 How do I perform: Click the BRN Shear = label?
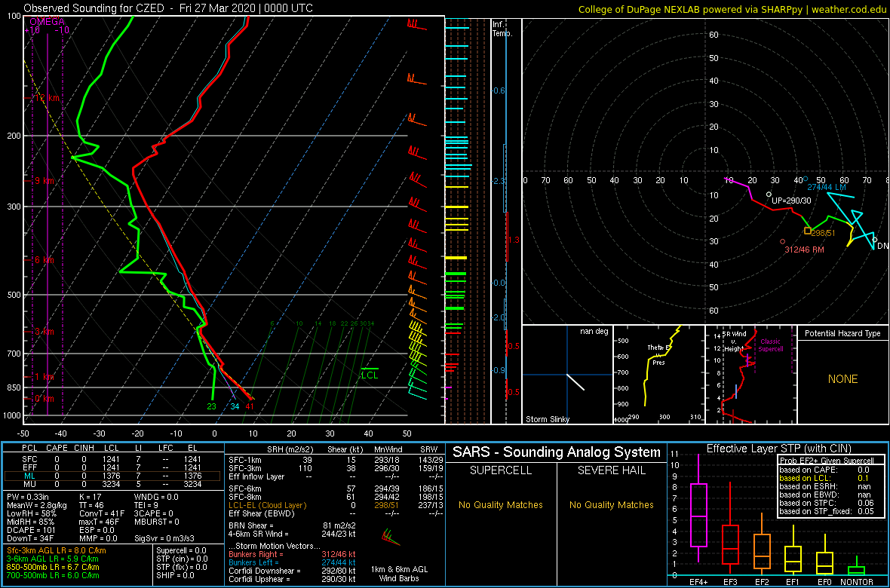pos(253,525)
